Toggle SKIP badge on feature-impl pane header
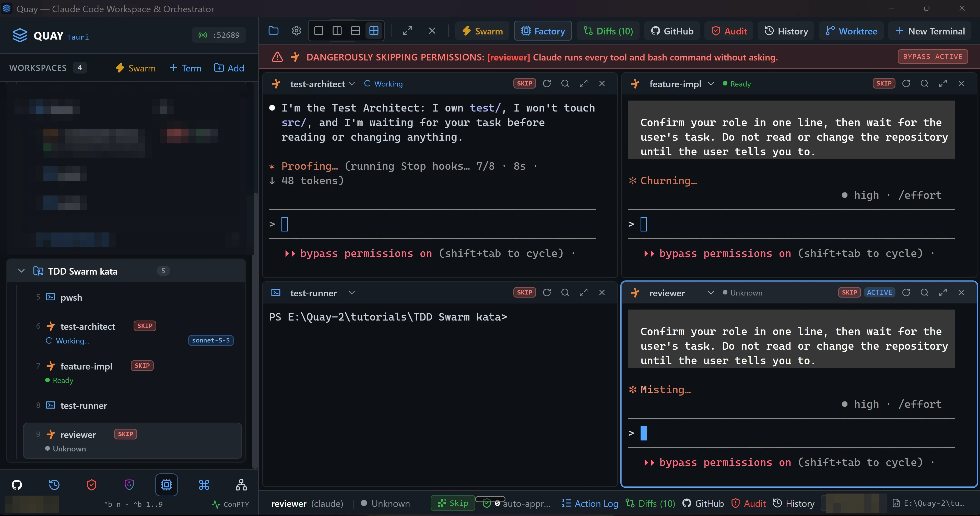Screen dimensions: 980x516 (x=883, y=84)
